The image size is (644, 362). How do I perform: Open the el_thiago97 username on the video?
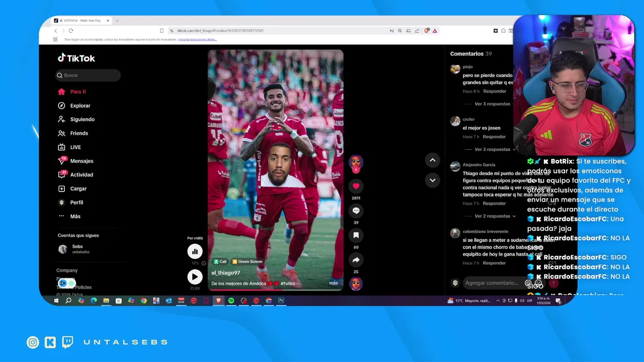pyautogui.click(x=225, y=273)
